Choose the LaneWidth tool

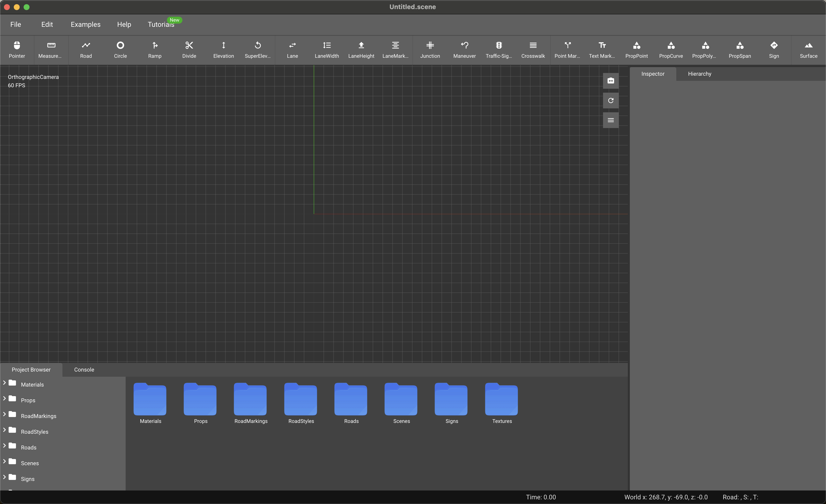click(x=327, y=50)
